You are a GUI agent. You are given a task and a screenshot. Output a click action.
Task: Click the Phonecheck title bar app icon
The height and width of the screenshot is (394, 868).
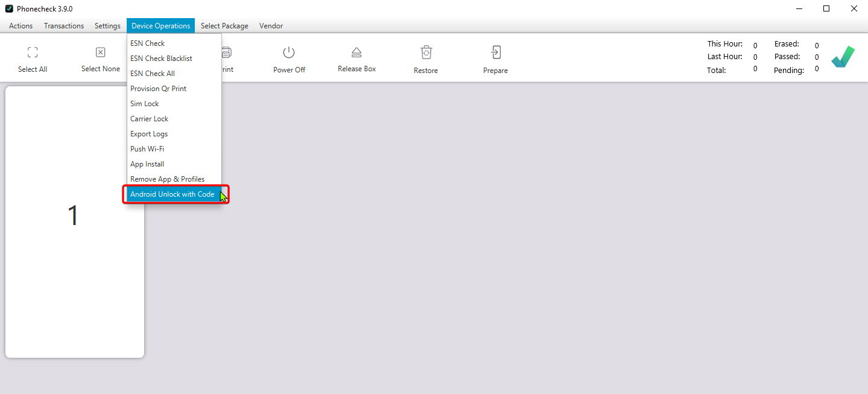coord(9,8)
